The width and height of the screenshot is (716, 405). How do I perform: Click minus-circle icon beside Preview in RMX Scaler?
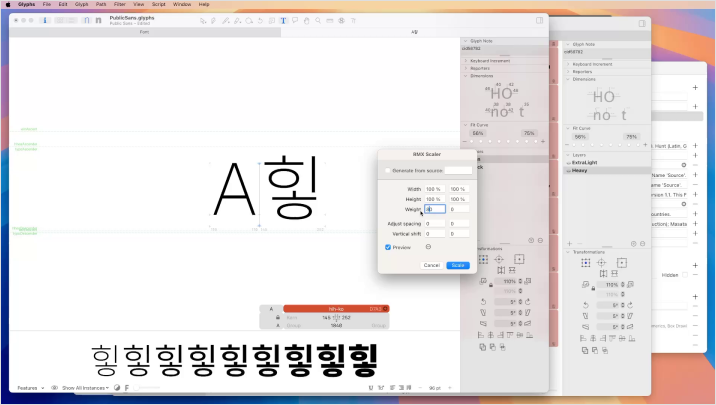pos(428,247)
